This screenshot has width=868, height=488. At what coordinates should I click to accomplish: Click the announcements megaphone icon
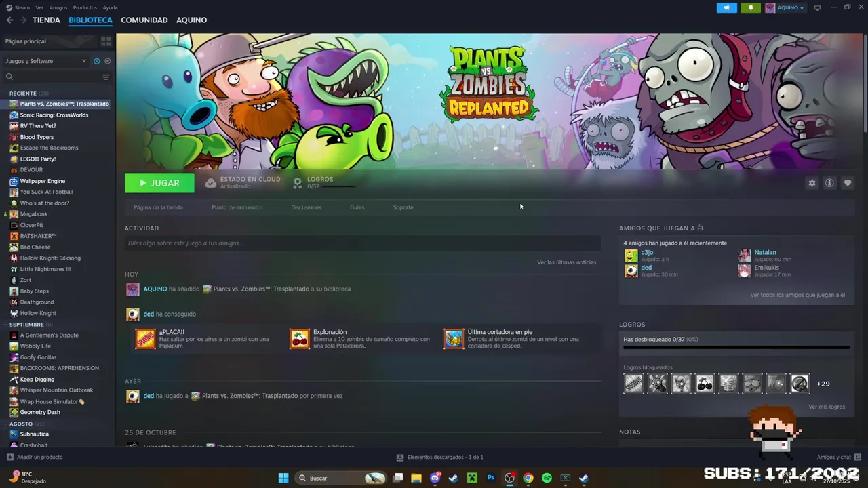tap(726, 7)
